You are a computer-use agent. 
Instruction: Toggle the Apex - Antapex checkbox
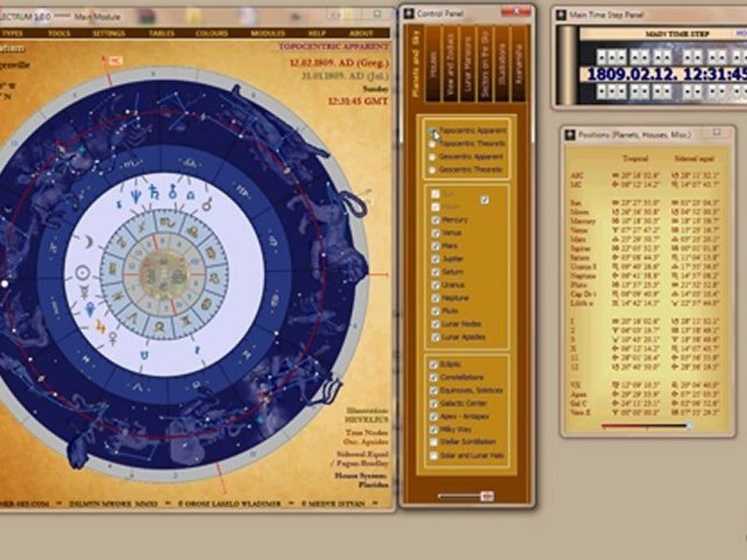point(434,416)
